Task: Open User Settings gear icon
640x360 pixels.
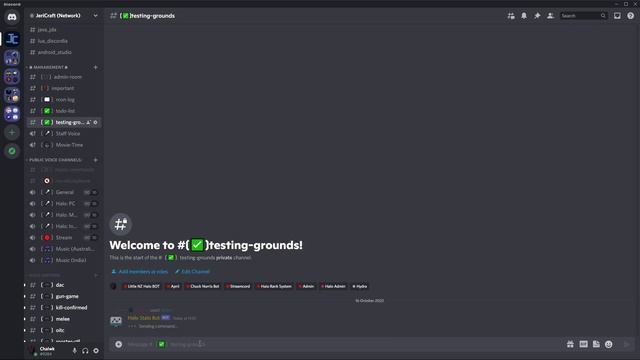Action: 96,351
